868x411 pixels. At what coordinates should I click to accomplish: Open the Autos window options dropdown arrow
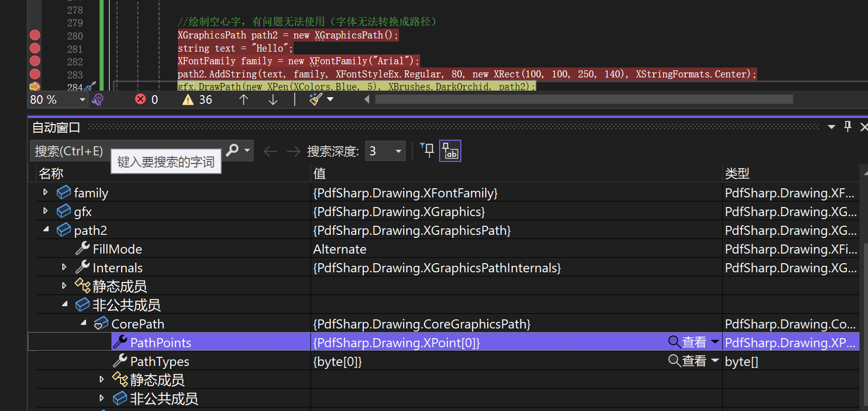tap(832, 127)
